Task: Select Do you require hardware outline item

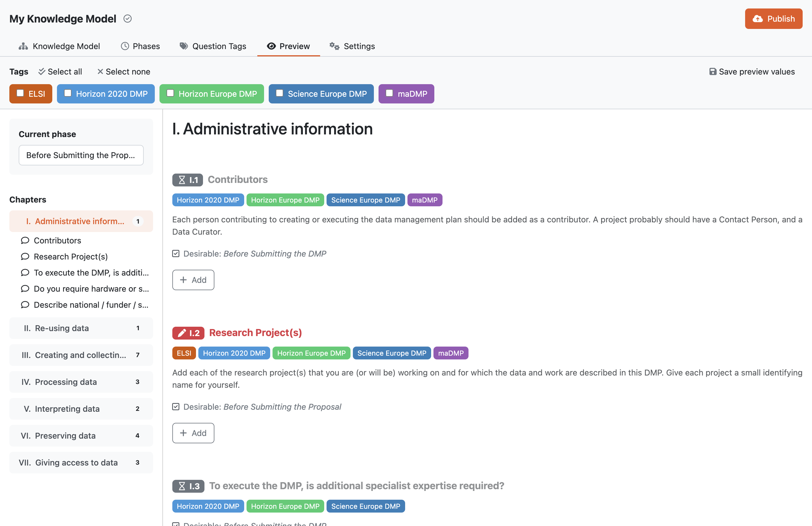Action: pos(91,289)
